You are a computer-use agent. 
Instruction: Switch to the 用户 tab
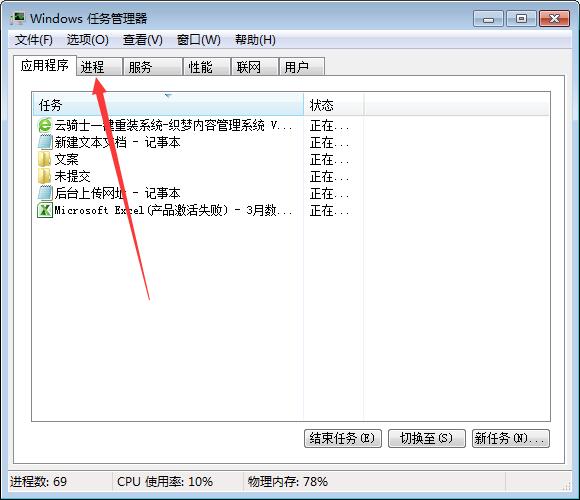pyautogui.click(x=302, y=67)
